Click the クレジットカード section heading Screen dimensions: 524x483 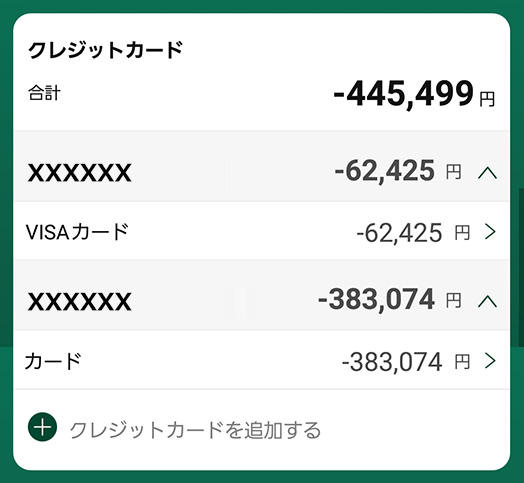click(x=106, y=50)
